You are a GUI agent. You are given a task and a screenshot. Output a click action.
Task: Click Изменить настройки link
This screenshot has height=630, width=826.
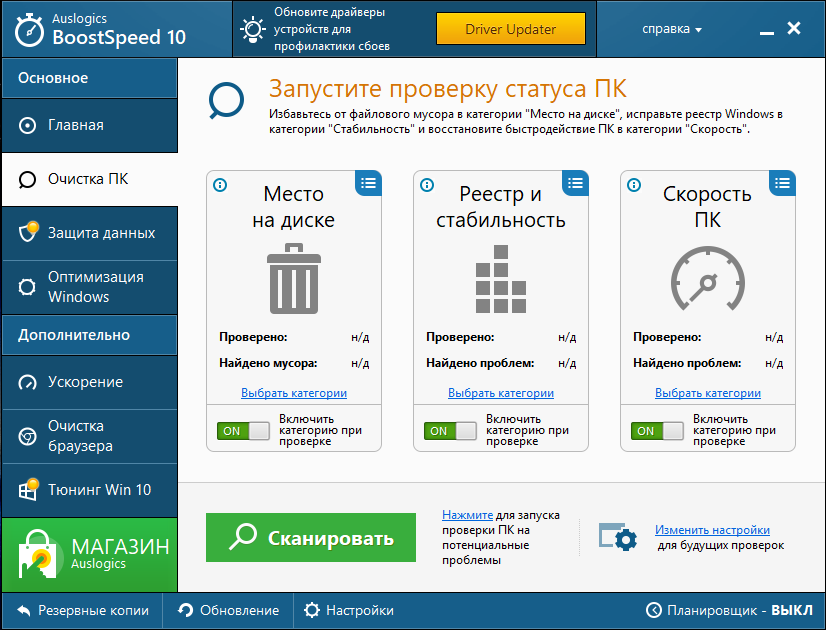click(x=712, y=530)
